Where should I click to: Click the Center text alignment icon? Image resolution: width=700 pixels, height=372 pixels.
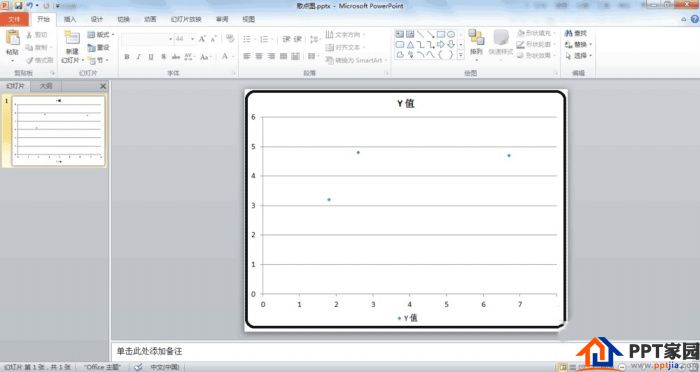coord(259,56)
